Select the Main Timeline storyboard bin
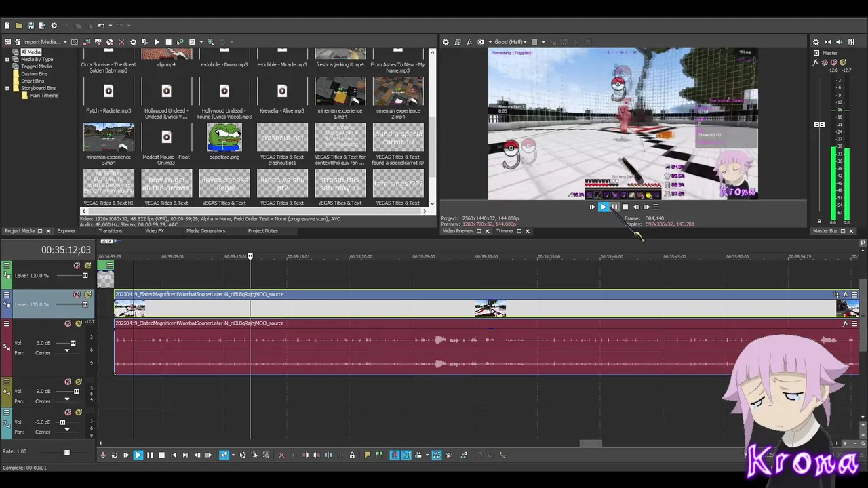This screenshot has height=488, width=868. coord(44,96)
